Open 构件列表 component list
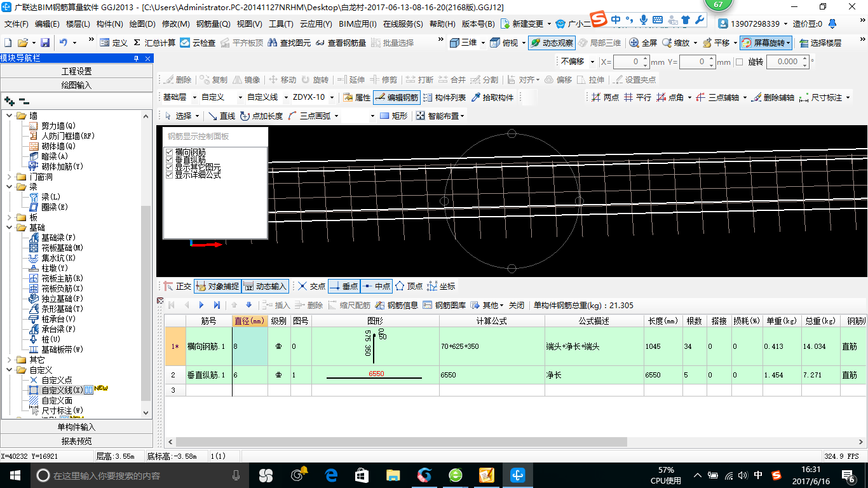The width and height of the screenshot is (868, 488). pyautogui.click(x=444, y=97)
